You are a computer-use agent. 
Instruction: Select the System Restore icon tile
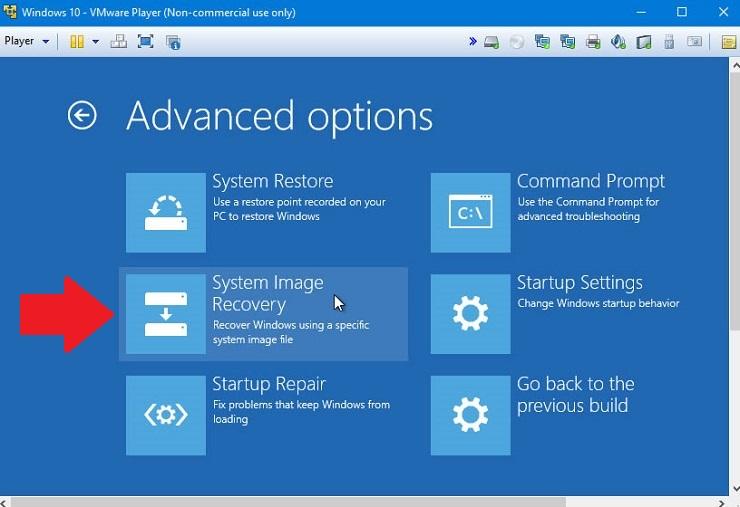click(165, 212)
